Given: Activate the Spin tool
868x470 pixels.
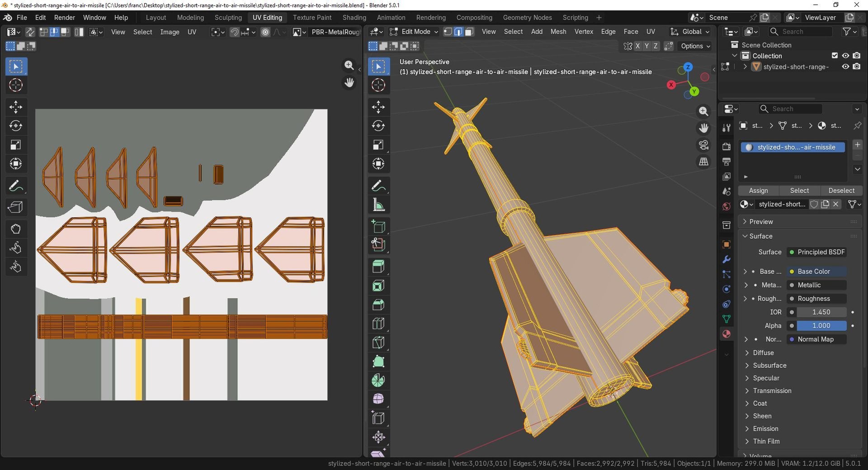Looking at the screenshot, I should tap(378, 381).
